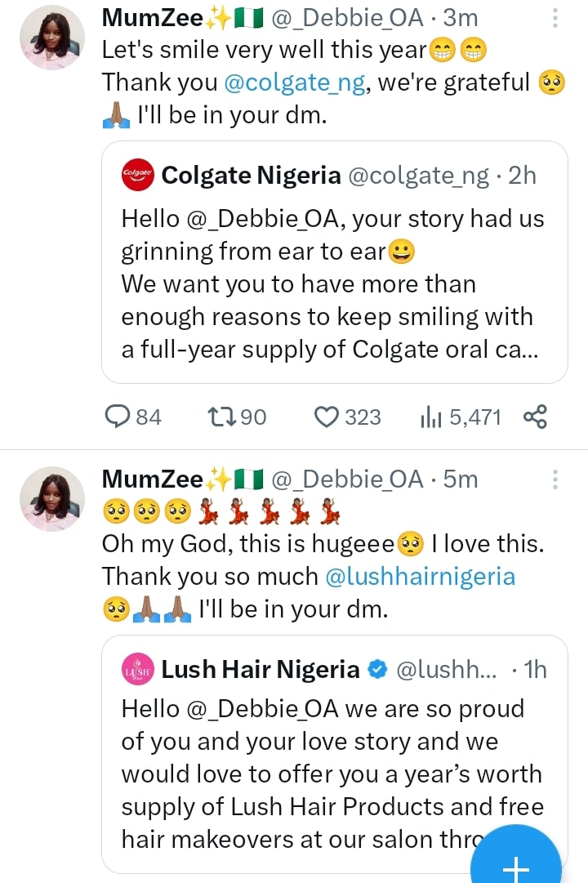This screenshot has width=588, height=883.
Task: Compose a new tweet with plus button
Action: (516, 859)
